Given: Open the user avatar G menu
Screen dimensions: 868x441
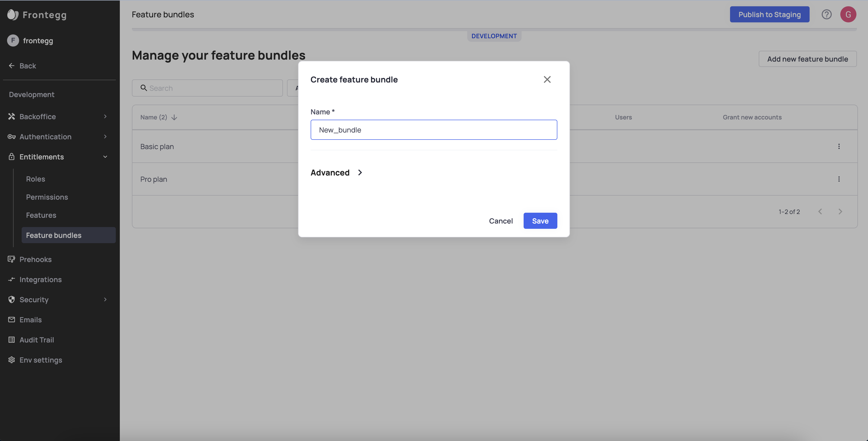Looking at the screenshot, I should 848,15.
